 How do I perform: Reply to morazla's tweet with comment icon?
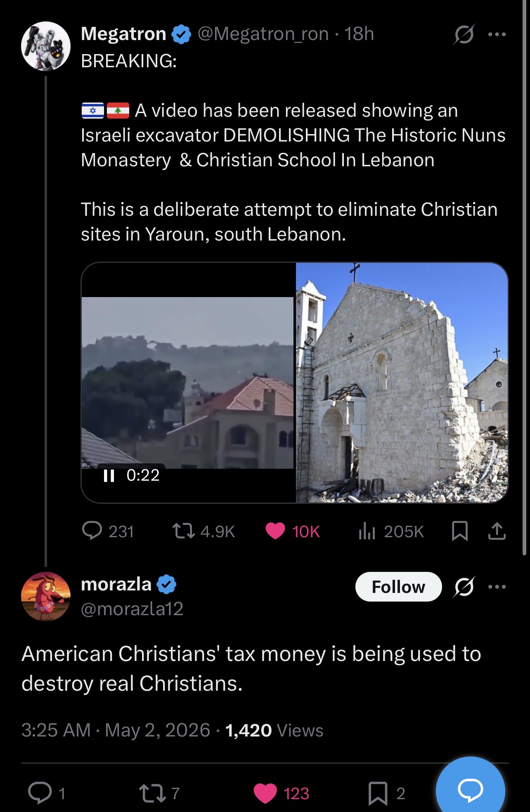[40, 793]
